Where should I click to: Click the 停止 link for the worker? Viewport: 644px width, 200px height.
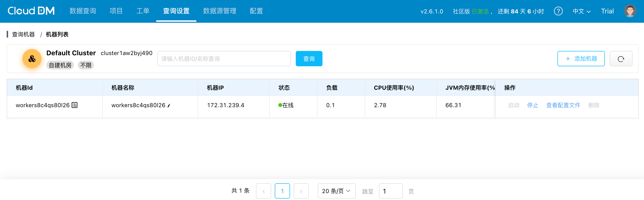[x=533, y=105]
